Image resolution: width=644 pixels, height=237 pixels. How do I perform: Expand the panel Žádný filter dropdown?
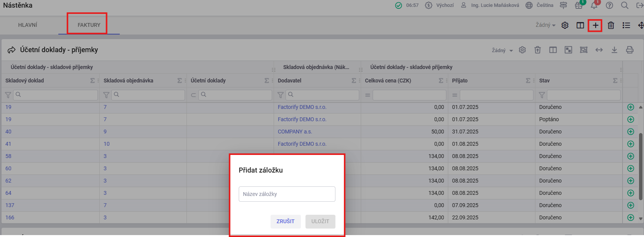click(x=502, y=50)
